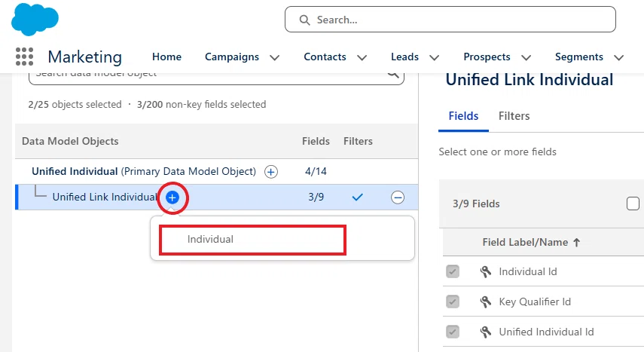Open the Segments nav tab
Image resolution: width=644 pixels, height=352 pixels.
coord(579,57)
